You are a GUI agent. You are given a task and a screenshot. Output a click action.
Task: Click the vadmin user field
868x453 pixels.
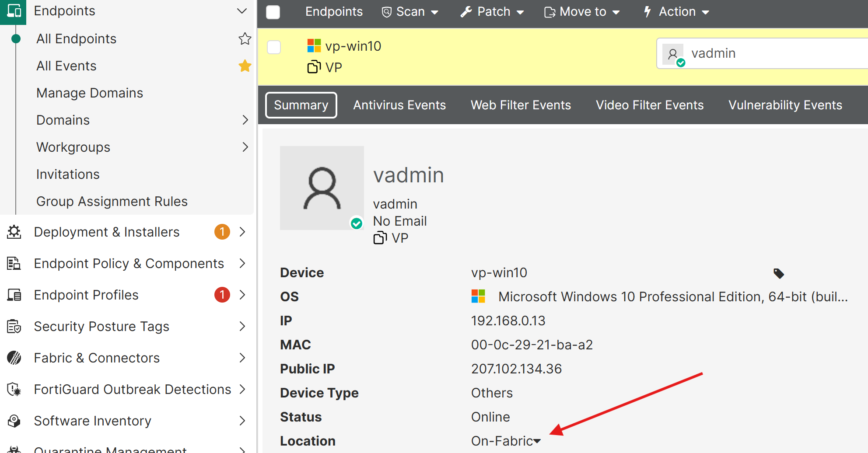762,53
